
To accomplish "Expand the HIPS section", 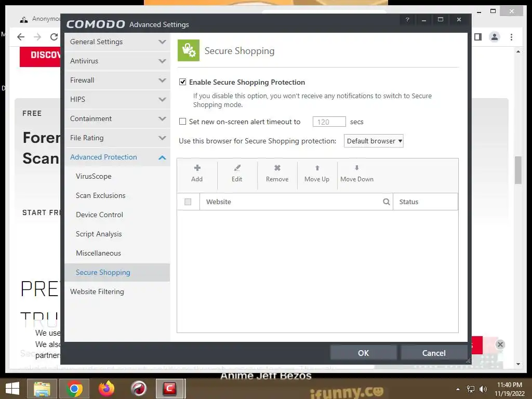I will point(117,99).
